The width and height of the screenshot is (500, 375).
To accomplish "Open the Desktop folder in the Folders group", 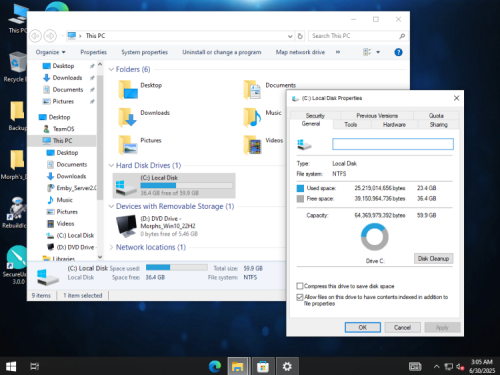I will click(128, 90).
